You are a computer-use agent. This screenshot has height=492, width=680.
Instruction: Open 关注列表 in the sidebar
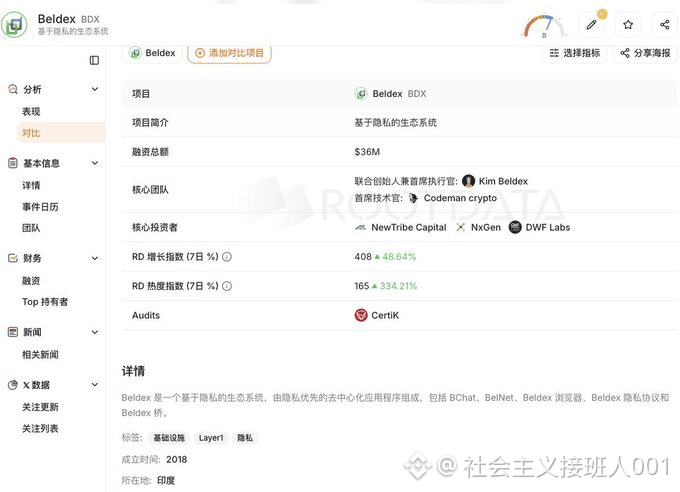[40, 428]
